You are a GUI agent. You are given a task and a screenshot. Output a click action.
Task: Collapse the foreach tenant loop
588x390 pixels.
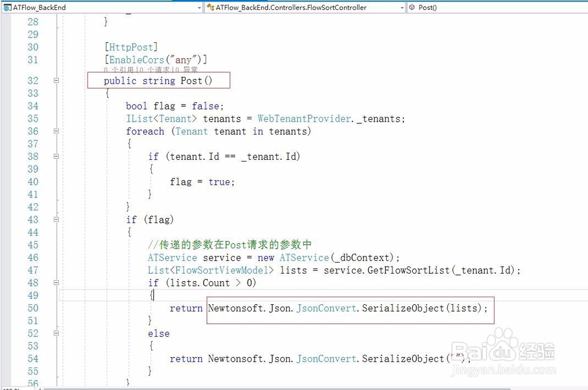pyautogui.click(x=56, y=131)
